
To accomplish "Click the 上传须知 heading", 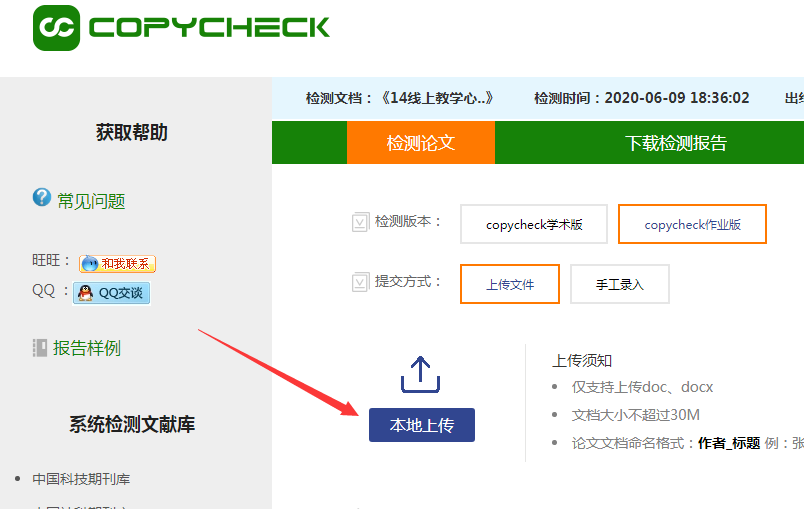I will (x=582, y=360).
